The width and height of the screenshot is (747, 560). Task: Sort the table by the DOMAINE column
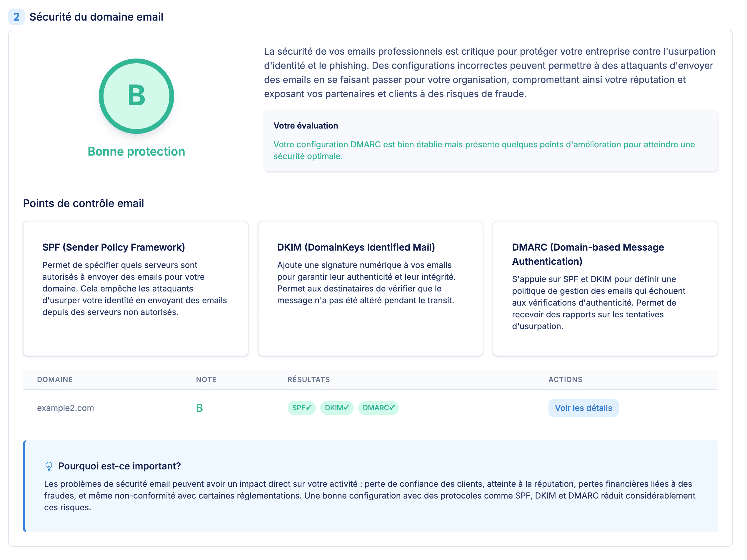click(55, 379)
